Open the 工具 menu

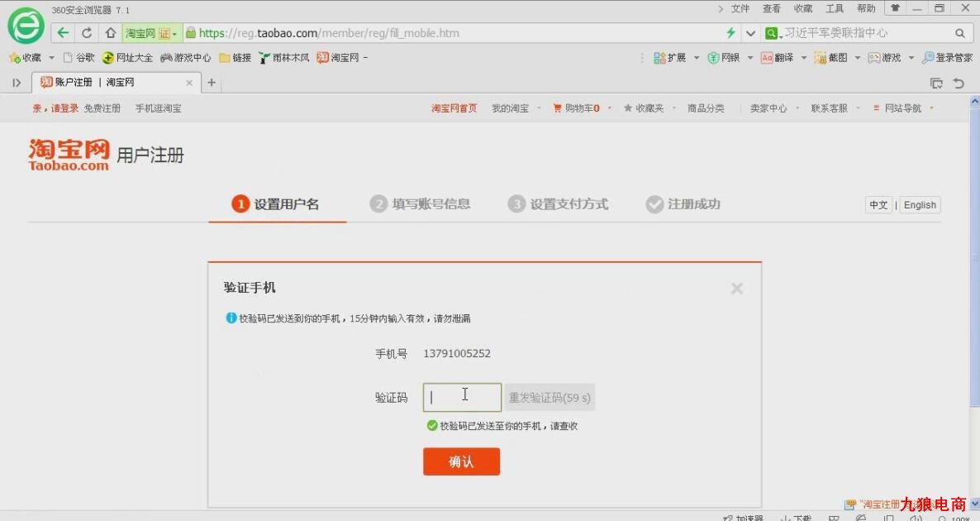(834, 8)
